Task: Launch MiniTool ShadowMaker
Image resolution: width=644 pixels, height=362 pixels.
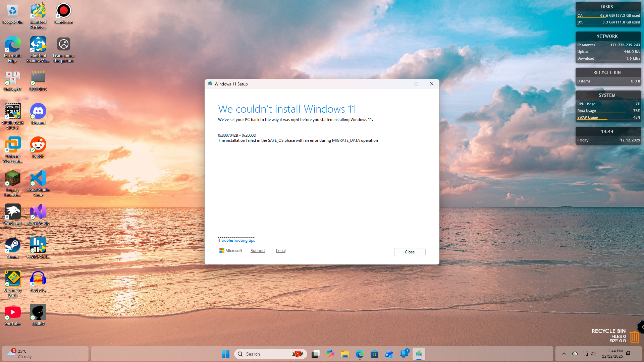Action: tap(38, 45)
